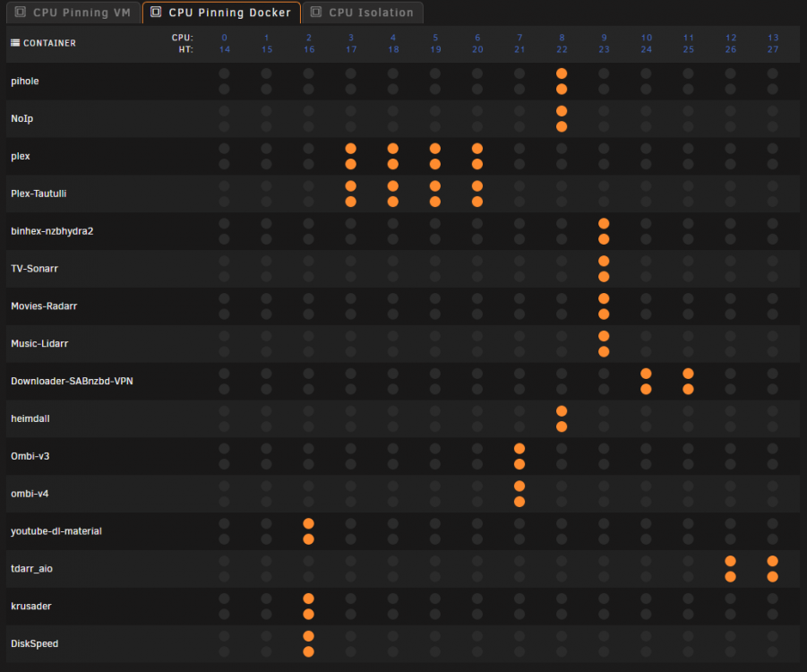
Task: Click the CPU Pinning Docker tab icon
Action: [x=156, y=12]
